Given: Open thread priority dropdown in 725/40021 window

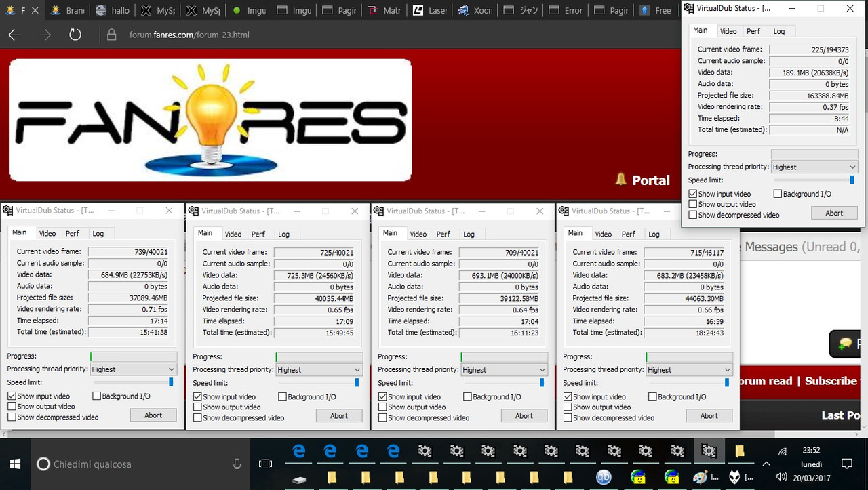Looking at the screenshot, I should pos(319,370).
